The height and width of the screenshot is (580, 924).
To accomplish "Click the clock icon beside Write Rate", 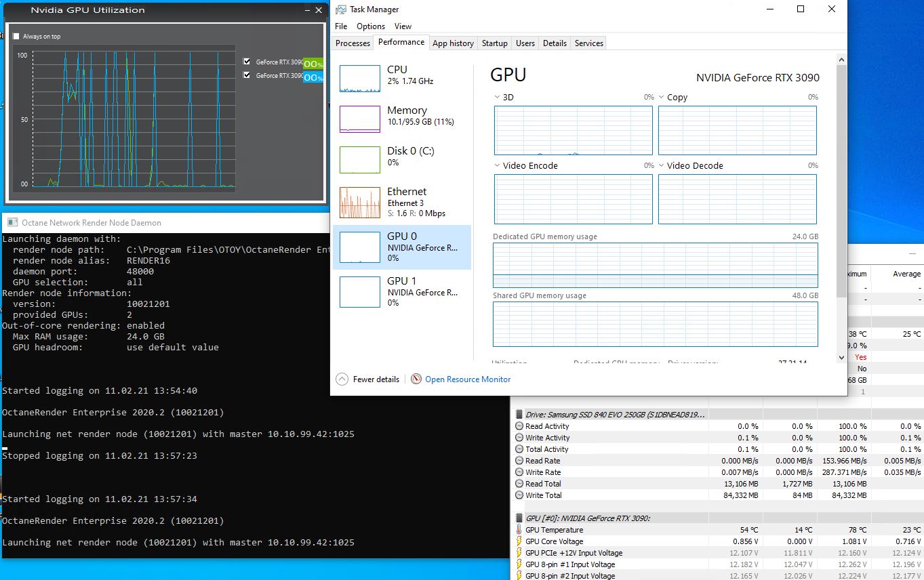I will (x=519, y=472).
